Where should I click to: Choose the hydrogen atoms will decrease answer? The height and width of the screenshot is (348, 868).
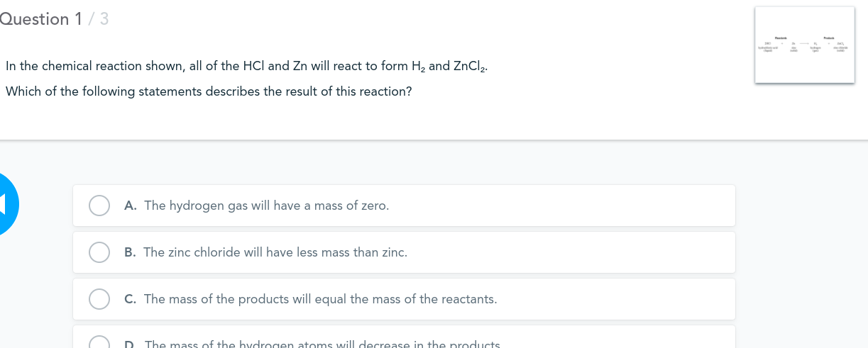coord(322,344)
